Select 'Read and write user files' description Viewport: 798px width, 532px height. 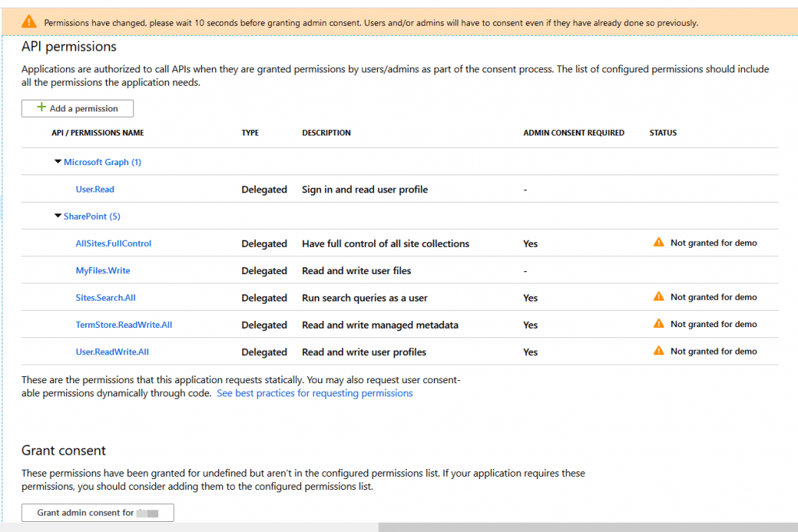(x=356, y=270)
